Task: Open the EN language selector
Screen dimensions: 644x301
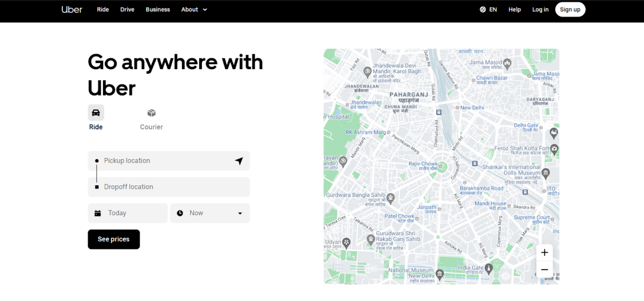Action: click(x=493, y=10)
